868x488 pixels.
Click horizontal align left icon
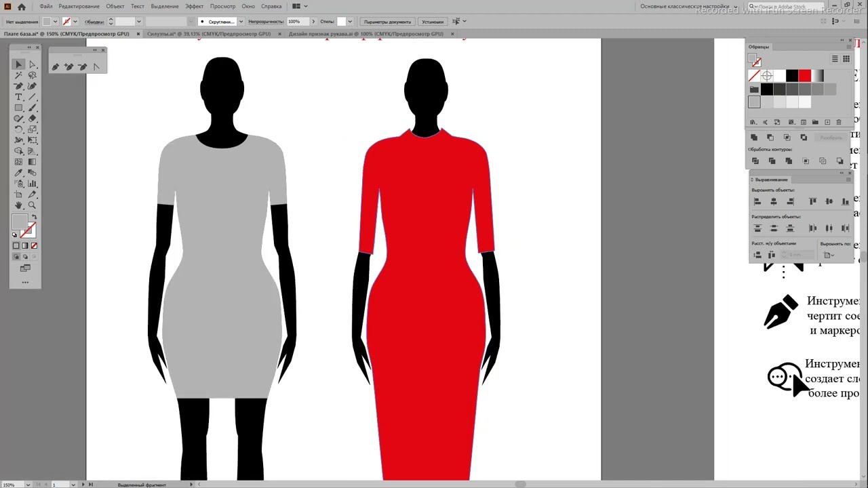(757, 201)
